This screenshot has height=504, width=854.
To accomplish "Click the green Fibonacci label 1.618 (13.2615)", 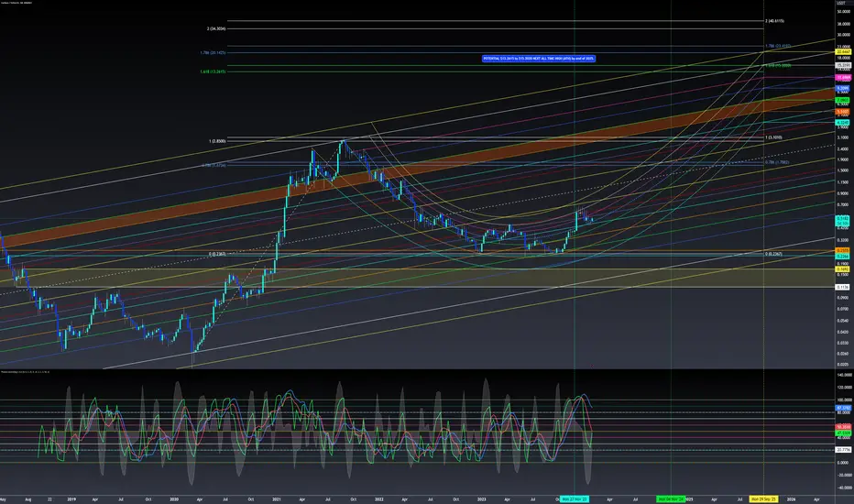I will point(213,71).
